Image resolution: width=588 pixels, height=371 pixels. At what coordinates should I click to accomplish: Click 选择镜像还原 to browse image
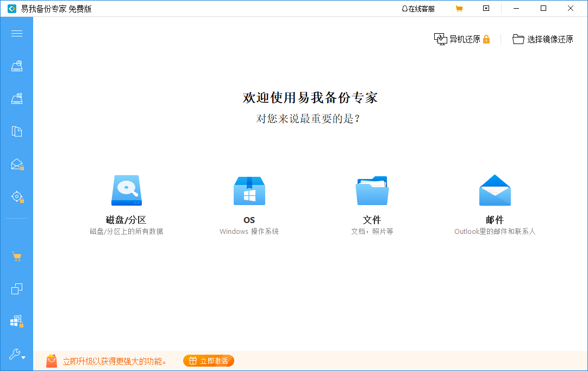coord(543,39)
